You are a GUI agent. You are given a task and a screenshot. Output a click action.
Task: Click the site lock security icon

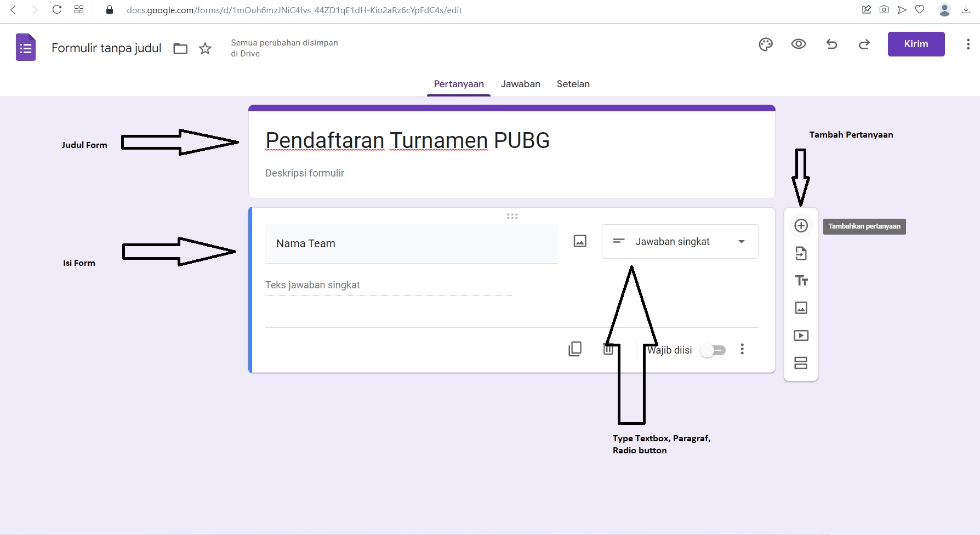point(110,10)
